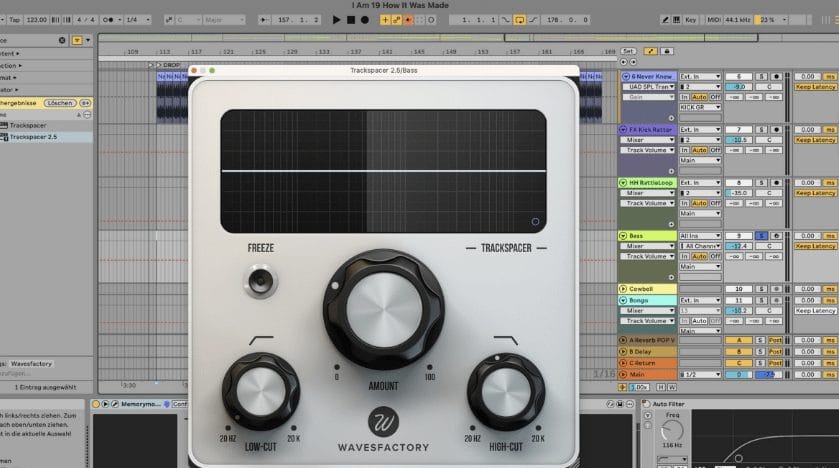Open the Major scale dropdown
This screenshot has width=839, height=468.
224,20
